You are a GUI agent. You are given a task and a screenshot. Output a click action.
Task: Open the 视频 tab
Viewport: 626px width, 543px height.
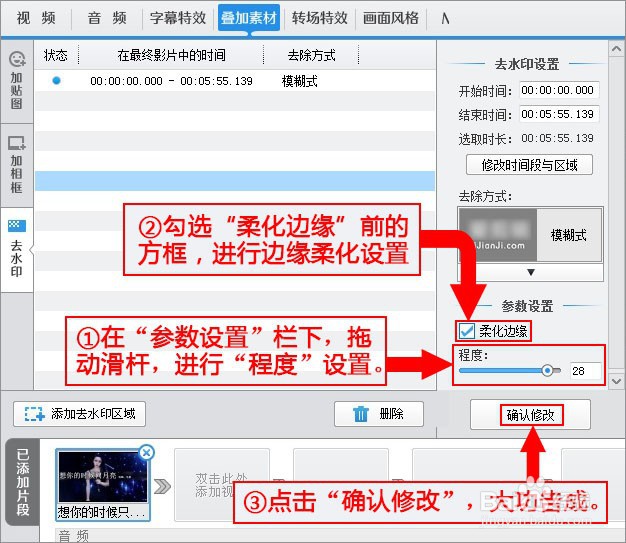pos(36,18)
